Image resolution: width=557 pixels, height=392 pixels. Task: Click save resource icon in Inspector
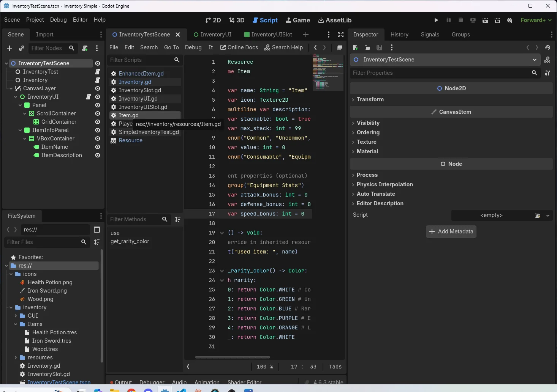(x=379, y=47)
